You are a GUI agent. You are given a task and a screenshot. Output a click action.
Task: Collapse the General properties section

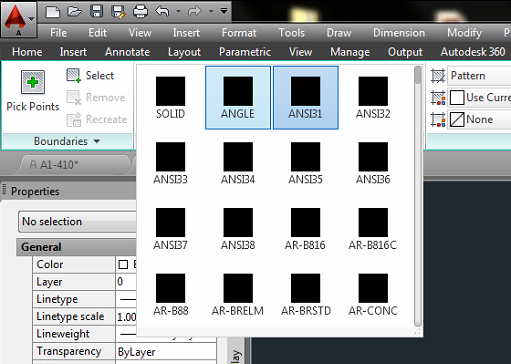[76, 247]
